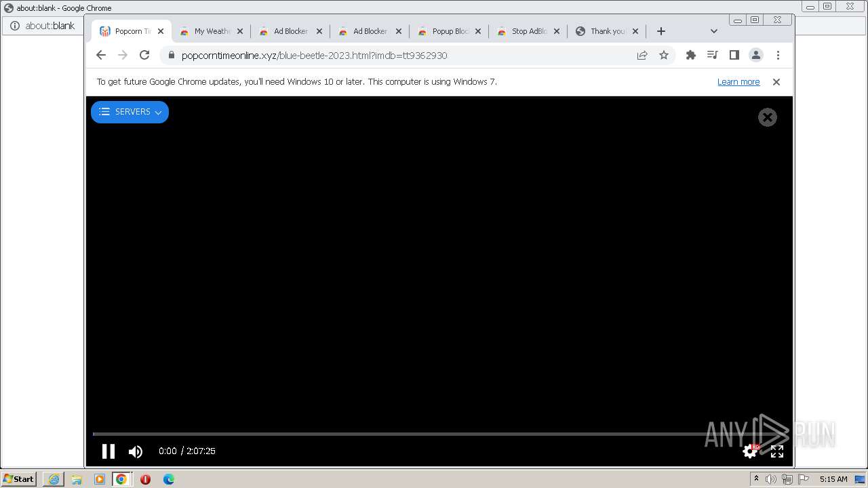Image resolution: width=868 pixels, height=488 pixels.
Task: Open the Windows Start menu
Action: pyautogui.click(x=19, y=479)
